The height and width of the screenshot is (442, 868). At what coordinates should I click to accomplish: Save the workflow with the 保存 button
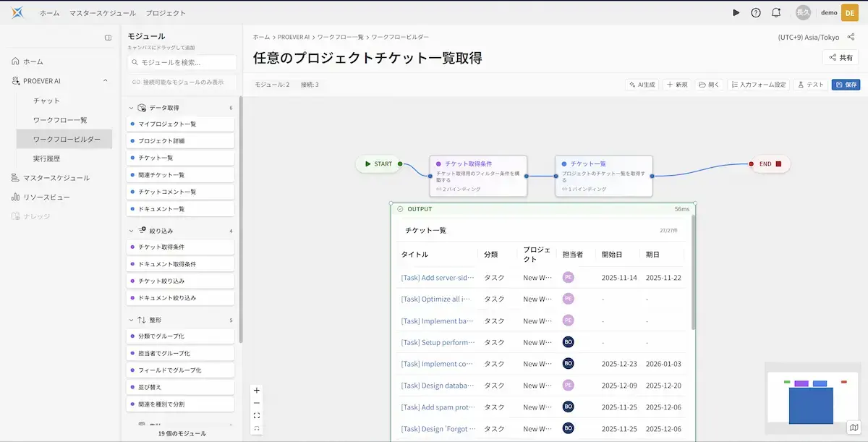846,85
